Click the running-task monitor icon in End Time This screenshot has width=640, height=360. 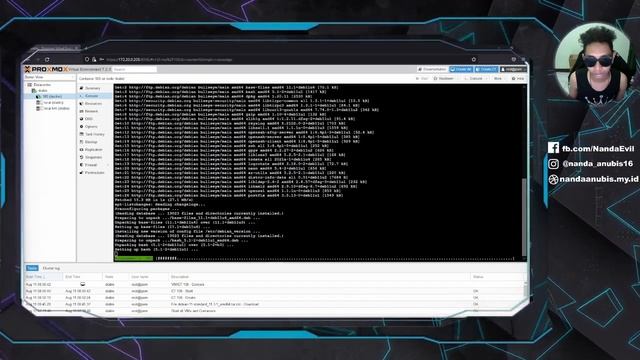[x=82, y=284]
